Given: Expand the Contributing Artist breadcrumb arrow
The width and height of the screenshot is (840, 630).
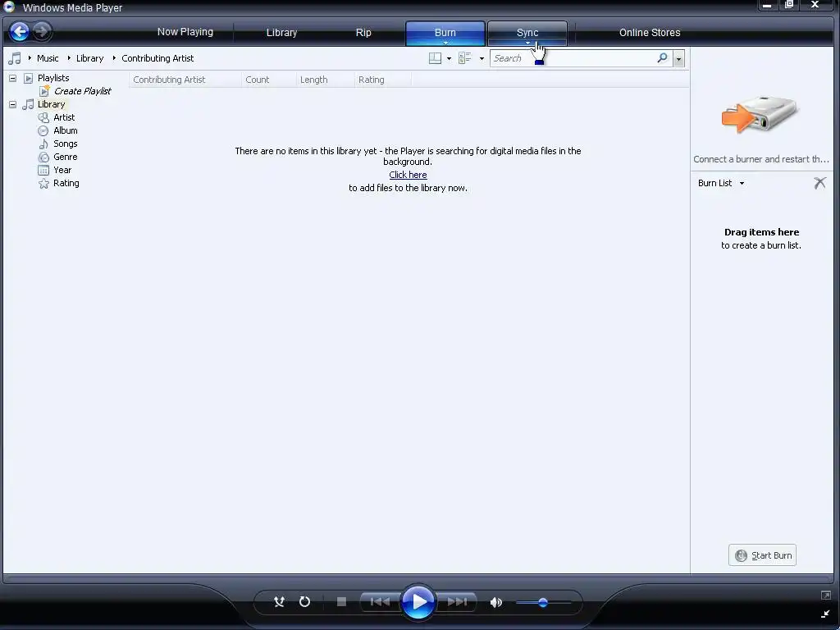Looking at the screenshot, I should tap(114, 58).
